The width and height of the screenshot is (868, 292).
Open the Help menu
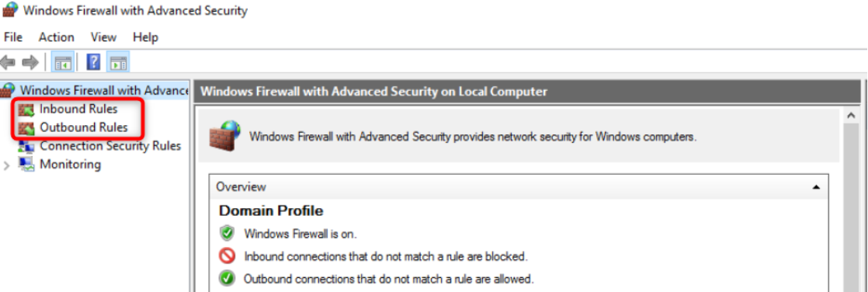click(x=146, y=37)
